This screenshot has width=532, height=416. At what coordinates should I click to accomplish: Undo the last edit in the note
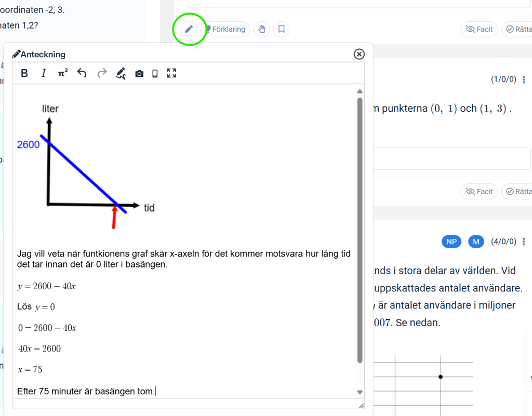[x=82, y=73]
